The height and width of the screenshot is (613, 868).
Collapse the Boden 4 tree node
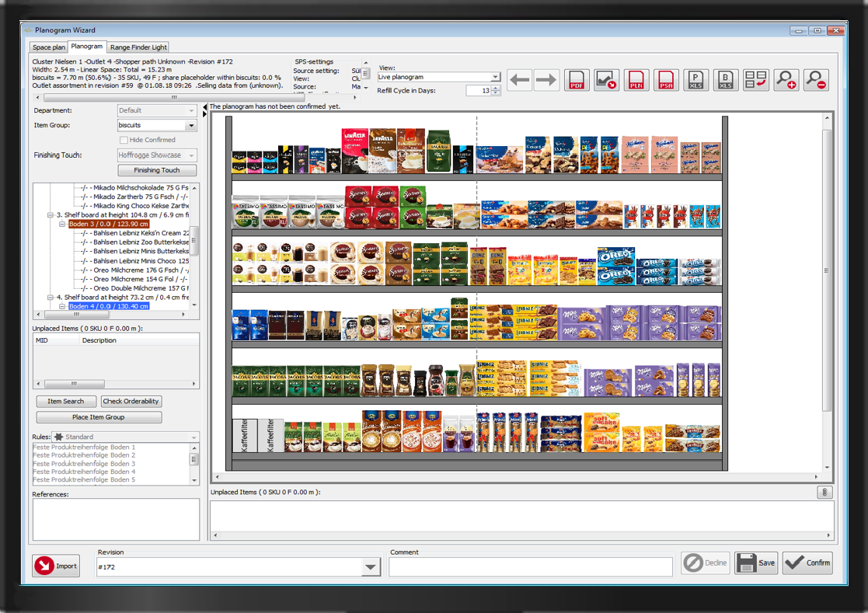click(62, 306)
